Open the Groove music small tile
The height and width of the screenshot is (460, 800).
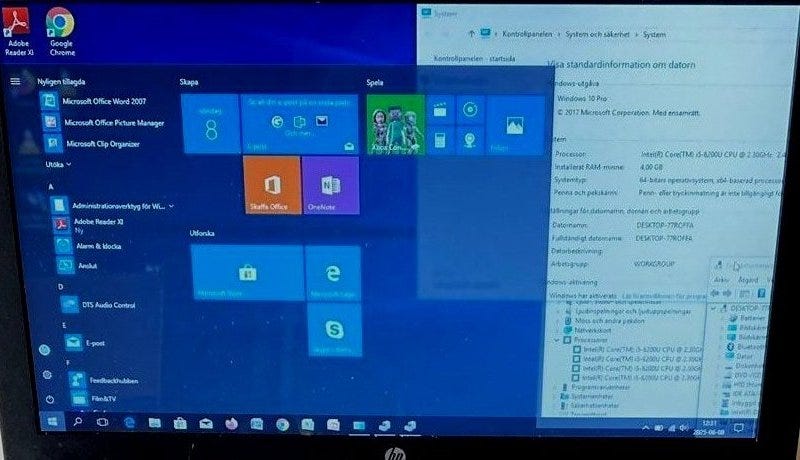click(470, 110)
